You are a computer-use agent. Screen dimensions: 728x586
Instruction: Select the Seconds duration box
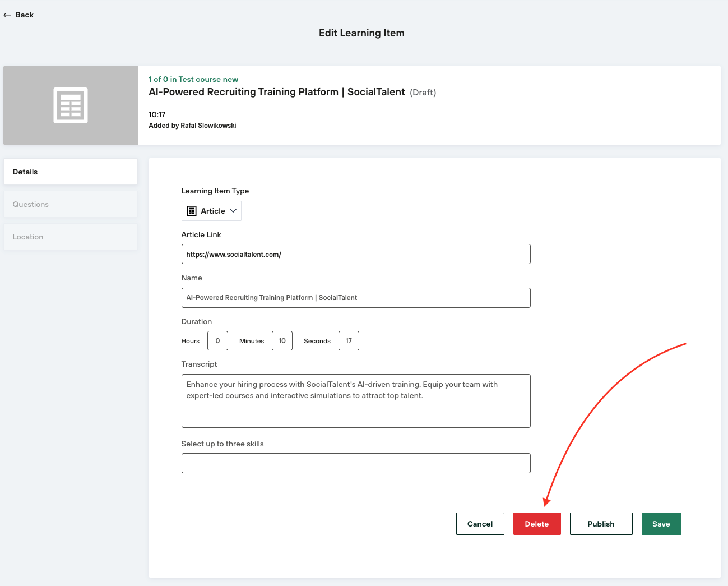(349, 341)
